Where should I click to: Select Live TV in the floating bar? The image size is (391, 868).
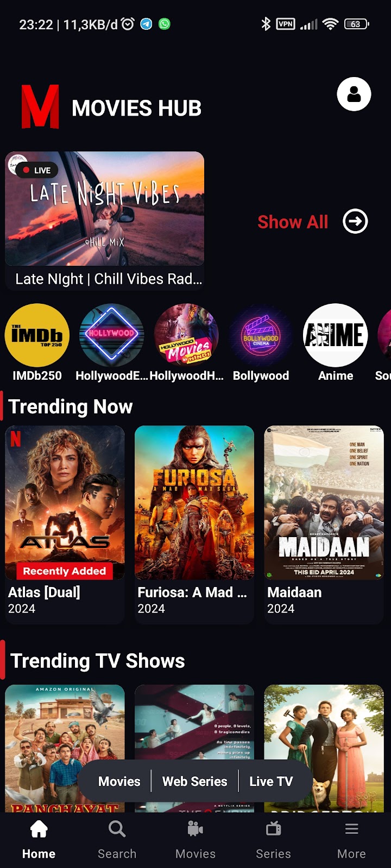[x=271, y=781]
